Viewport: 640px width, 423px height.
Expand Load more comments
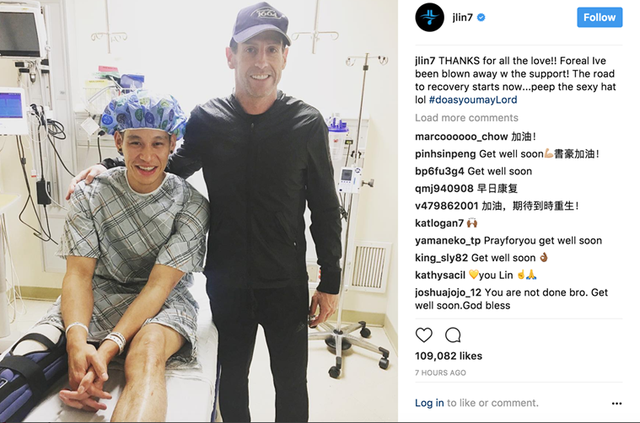pyautogui.click(x=467, y=118)
